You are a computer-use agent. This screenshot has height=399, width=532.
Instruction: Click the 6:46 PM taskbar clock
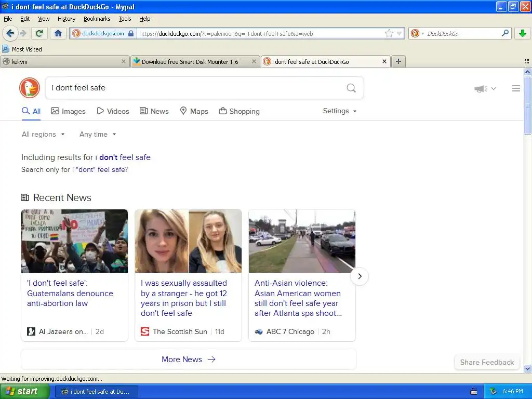coord(512,392)
